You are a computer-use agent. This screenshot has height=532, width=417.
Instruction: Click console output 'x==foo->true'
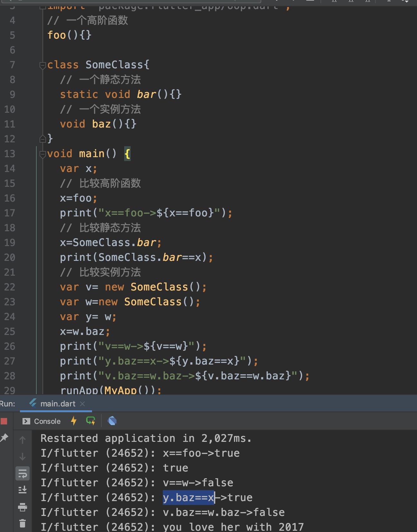pyautogui.click(x=201, y=453)
